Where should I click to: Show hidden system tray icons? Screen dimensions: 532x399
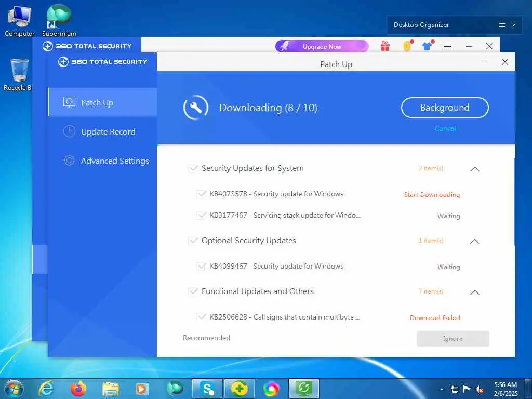[x=442, y=389]
